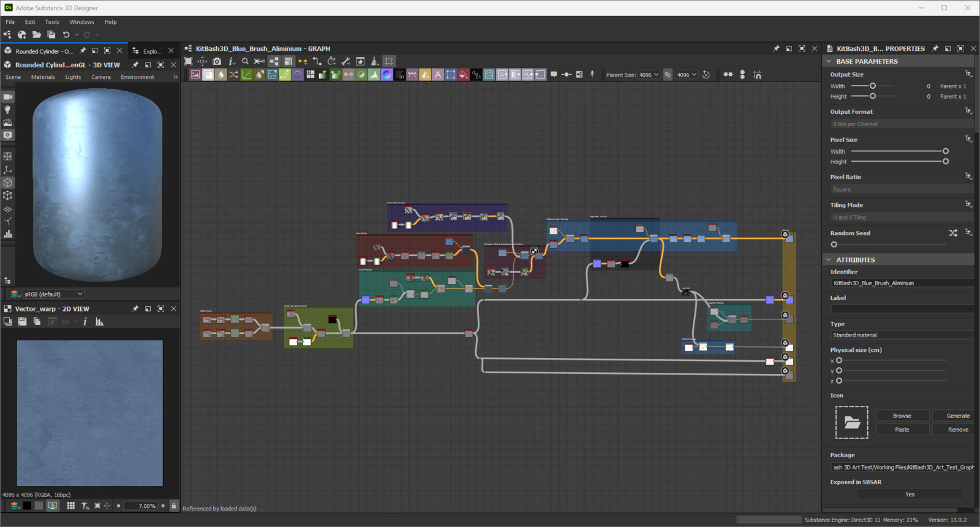The image size is (980, 527).
Task: Click the camera screenshot icon in graph toolbar
Action: (217, 61)
